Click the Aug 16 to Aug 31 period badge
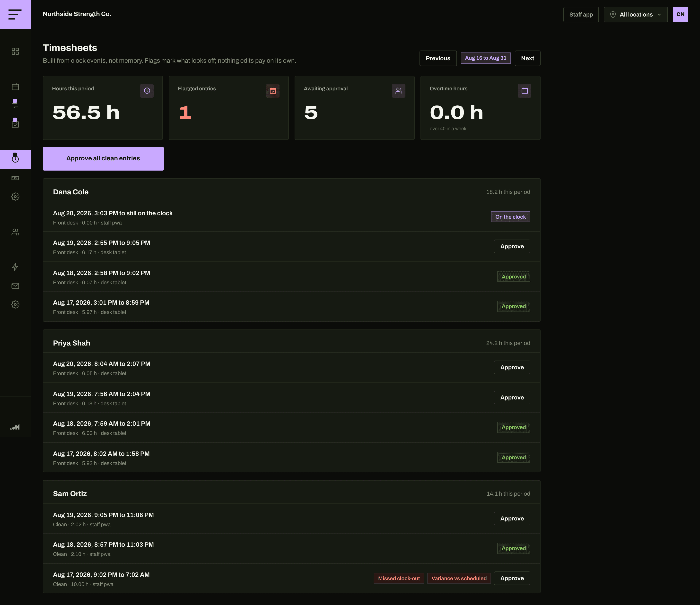 pyautogui.click(x=485, y=58)
